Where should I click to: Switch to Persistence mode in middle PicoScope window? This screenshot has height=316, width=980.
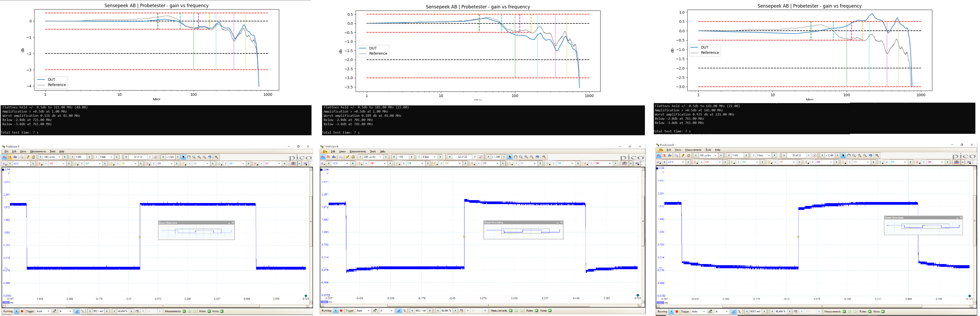328,157
